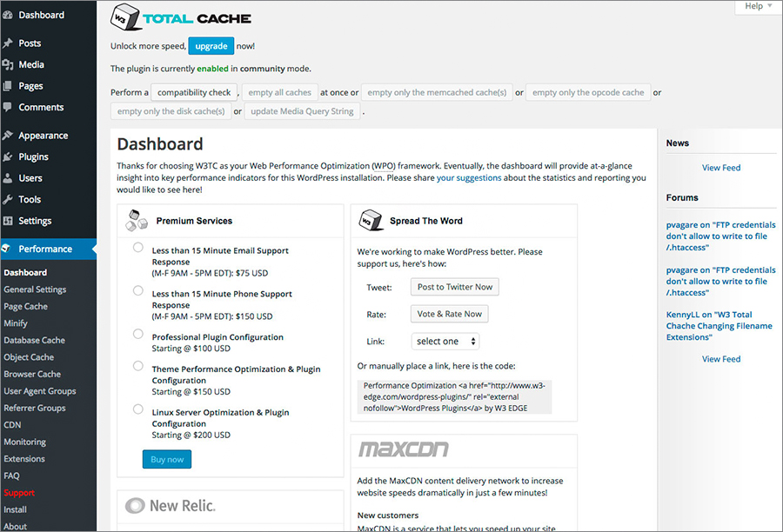
Task: Select Less than 15 Minute Email Support option
Action: (137, 248)
